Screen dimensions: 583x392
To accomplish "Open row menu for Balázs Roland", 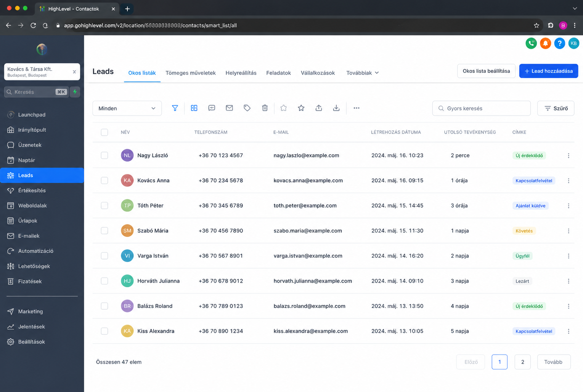I will click(569, 306).
